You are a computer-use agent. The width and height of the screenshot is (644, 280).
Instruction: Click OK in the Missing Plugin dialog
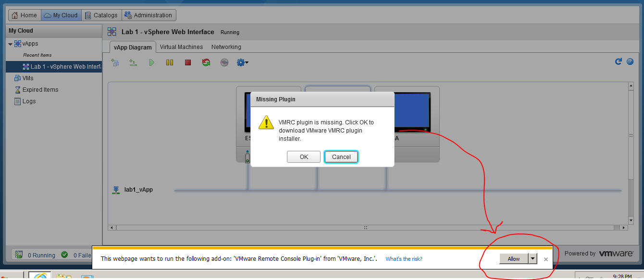point(304,157)
